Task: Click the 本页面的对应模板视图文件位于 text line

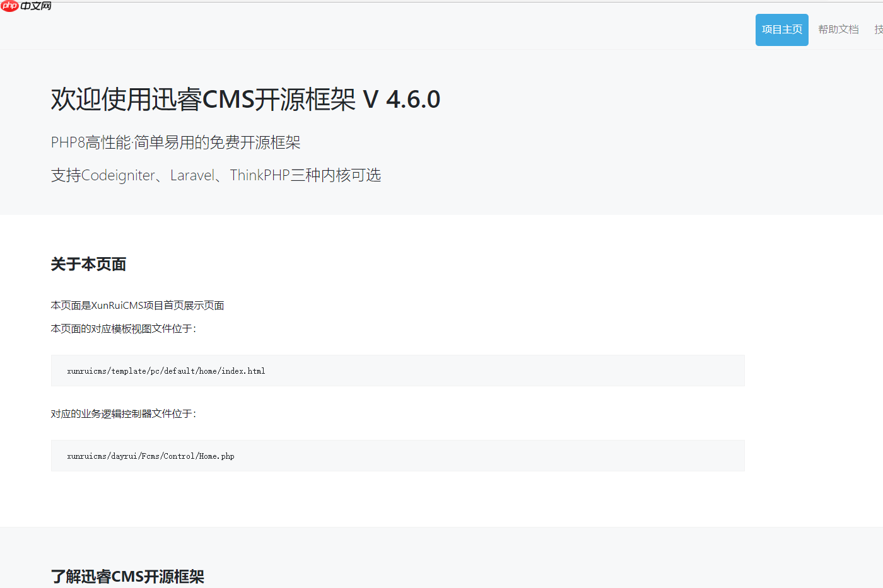Action: (x=123, y=329)
